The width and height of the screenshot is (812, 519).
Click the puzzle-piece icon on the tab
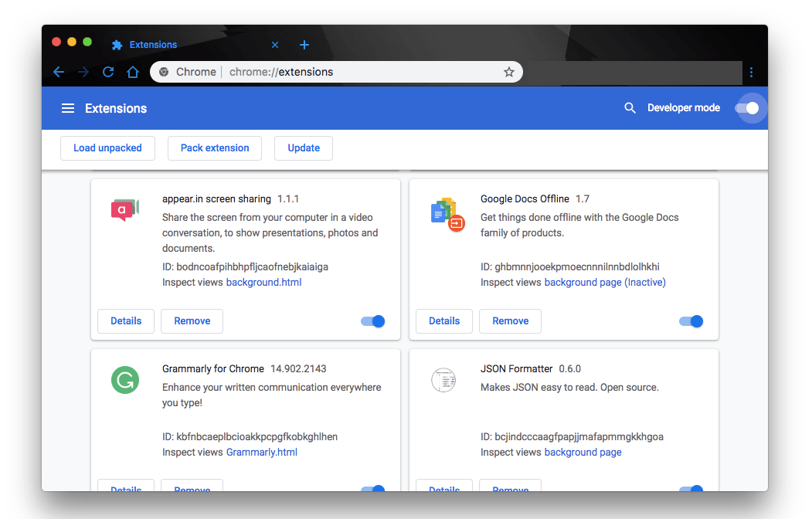(x=117, y=45)
